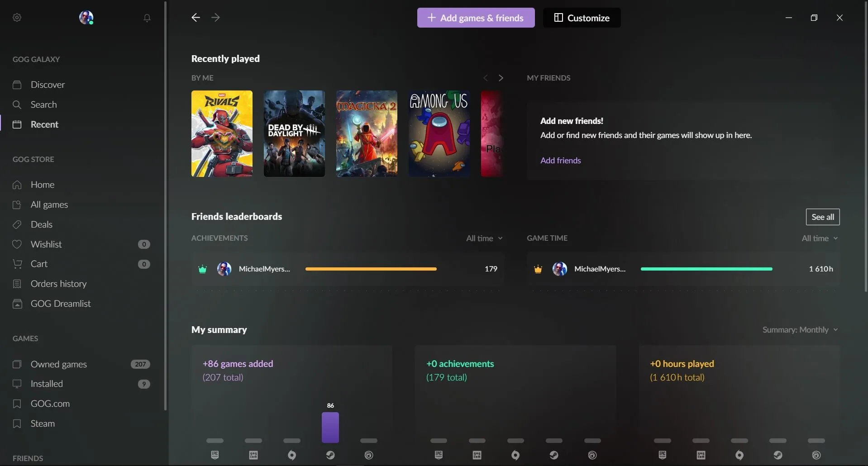
Task: Click Customize button
Action: pos(582,18)
